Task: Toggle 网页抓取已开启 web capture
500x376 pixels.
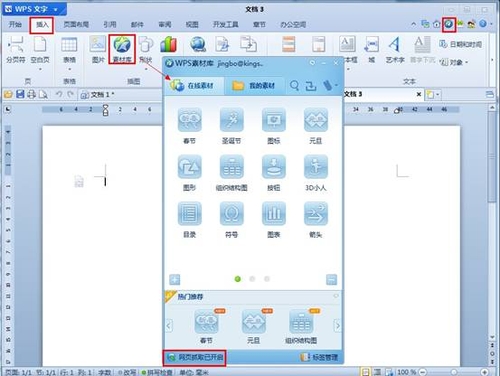Action: pyautogui.click(x=195, y=358)
